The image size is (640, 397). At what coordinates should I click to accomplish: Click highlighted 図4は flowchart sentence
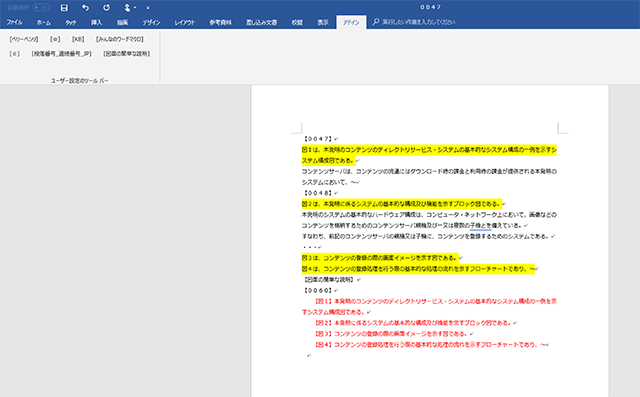418,269
